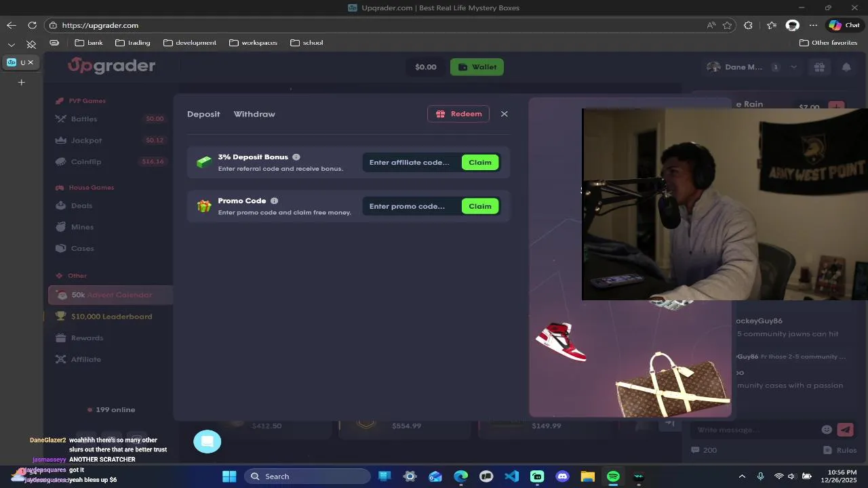Close the wallet dialog with the X
This screenshot has height=488, width=868.
click(x=504, y=114)
